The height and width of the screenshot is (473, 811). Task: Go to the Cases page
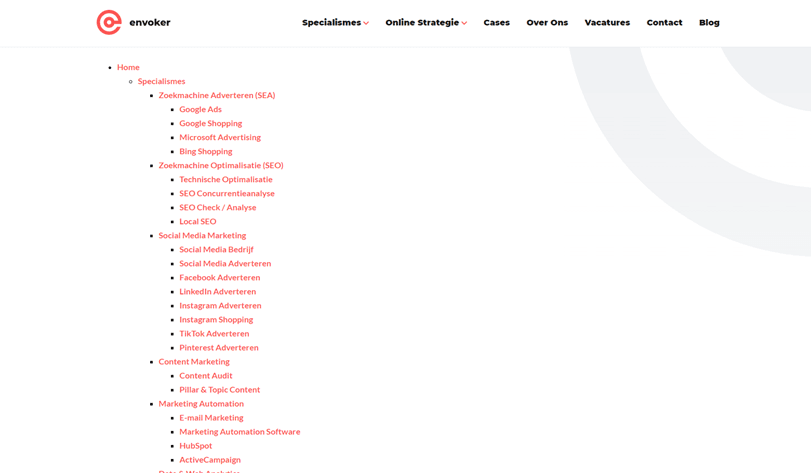coord(497,22)
